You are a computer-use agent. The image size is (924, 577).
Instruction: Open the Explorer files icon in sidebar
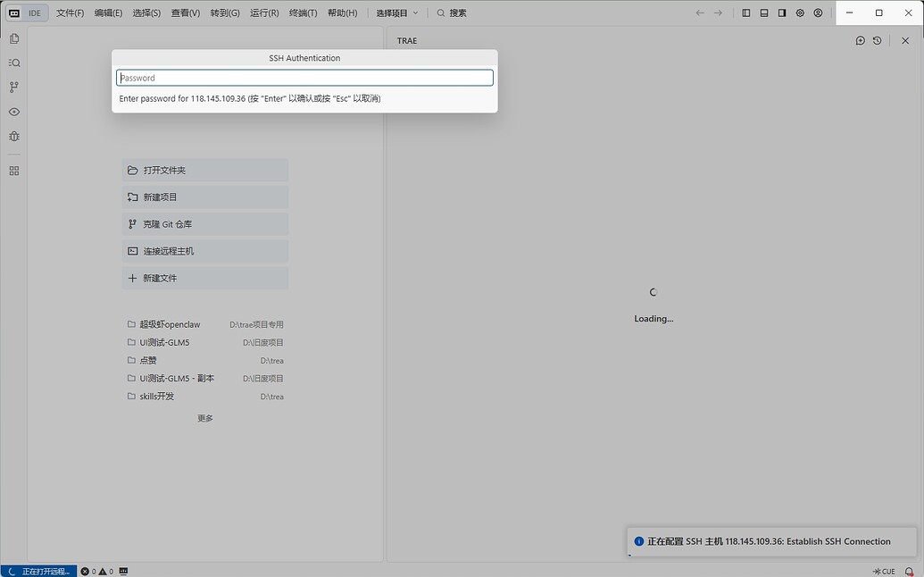14,39
